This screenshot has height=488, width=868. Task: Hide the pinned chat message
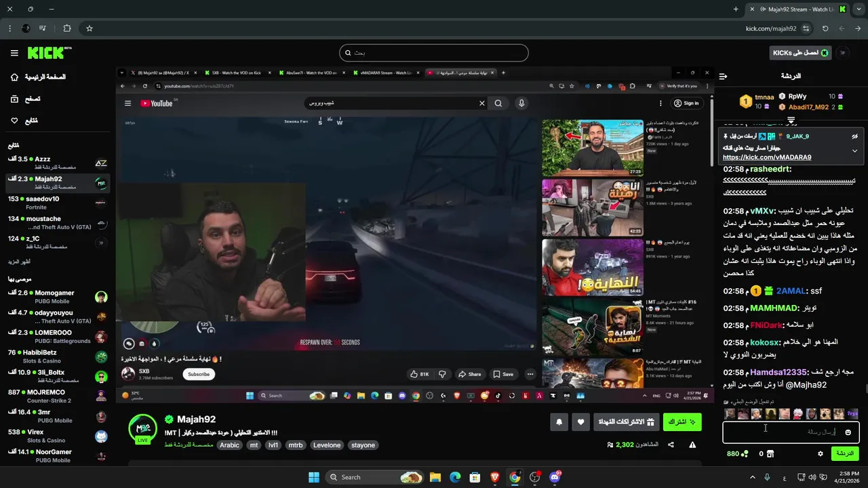854,136
